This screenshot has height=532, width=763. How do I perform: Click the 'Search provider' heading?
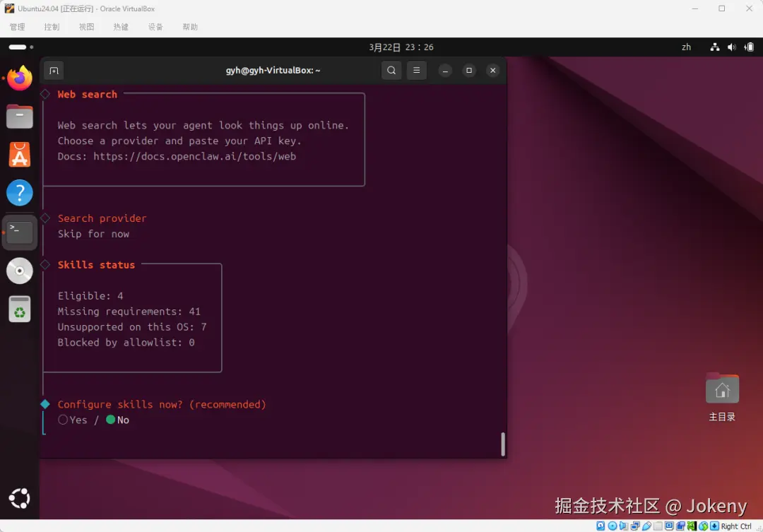click(102, 218)
